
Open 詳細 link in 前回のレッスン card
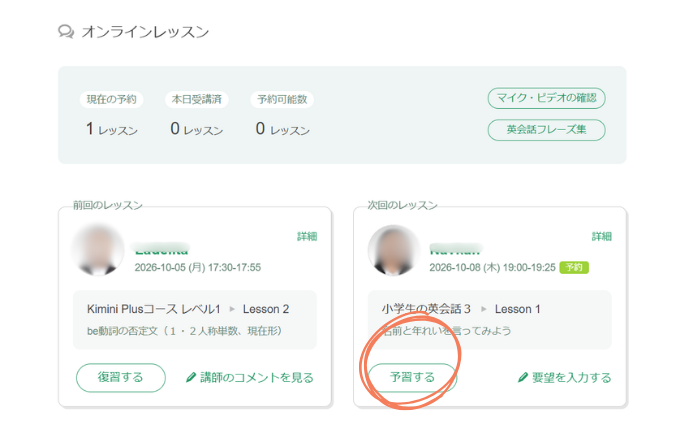(307, 236)
